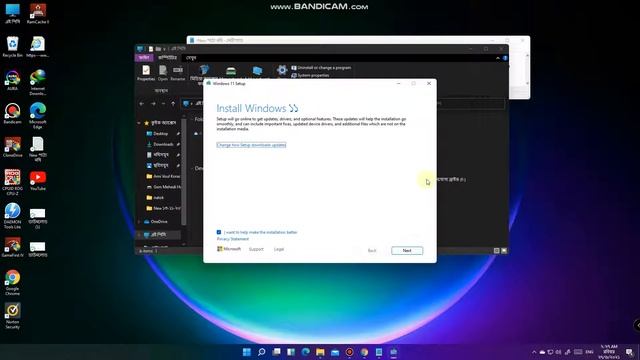Go up one folder in File Explorer
The height and width of the screenshot is (360, 640).
click(x=173, y=104)
